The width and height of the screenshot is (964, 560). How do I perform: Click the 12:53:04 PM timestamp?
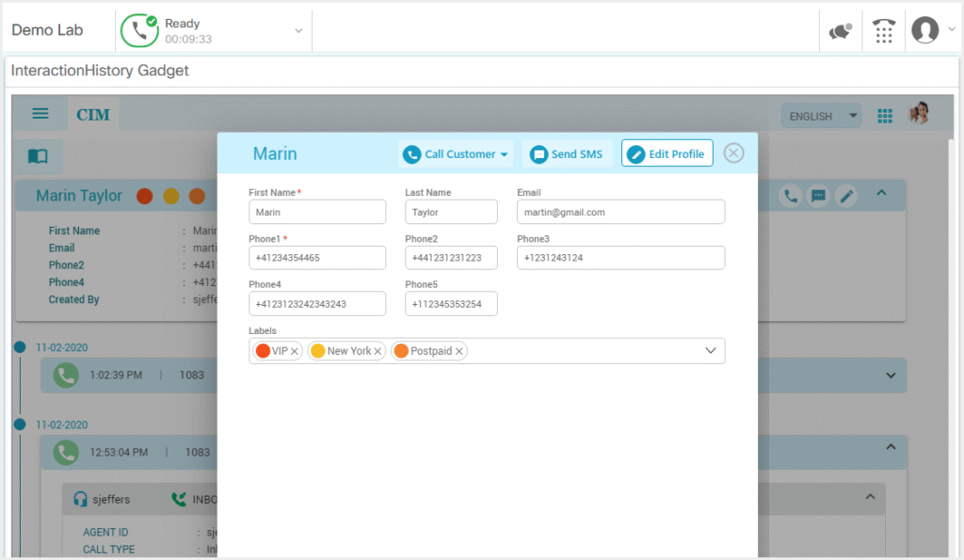(119, 453)
